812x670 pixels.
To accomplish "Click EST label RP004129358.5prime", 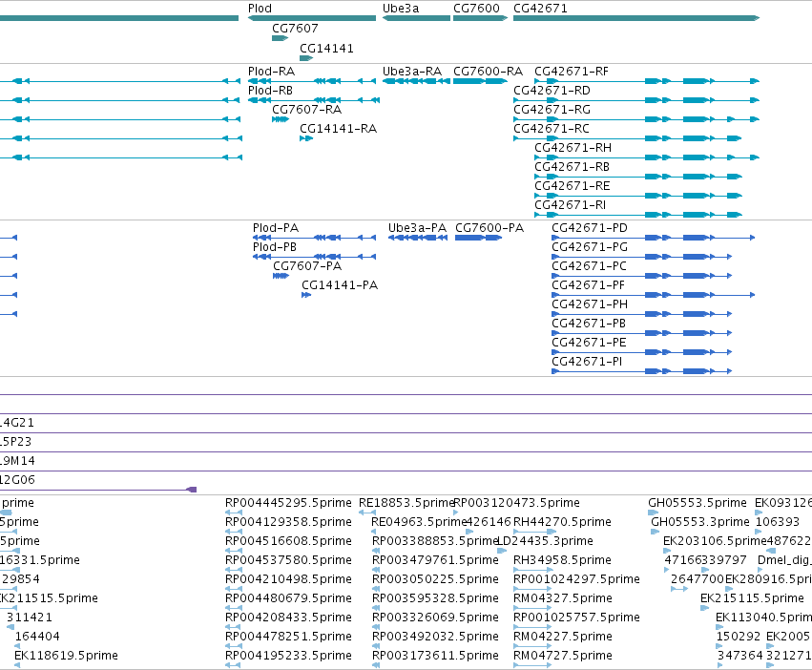I will click(288, 522).
